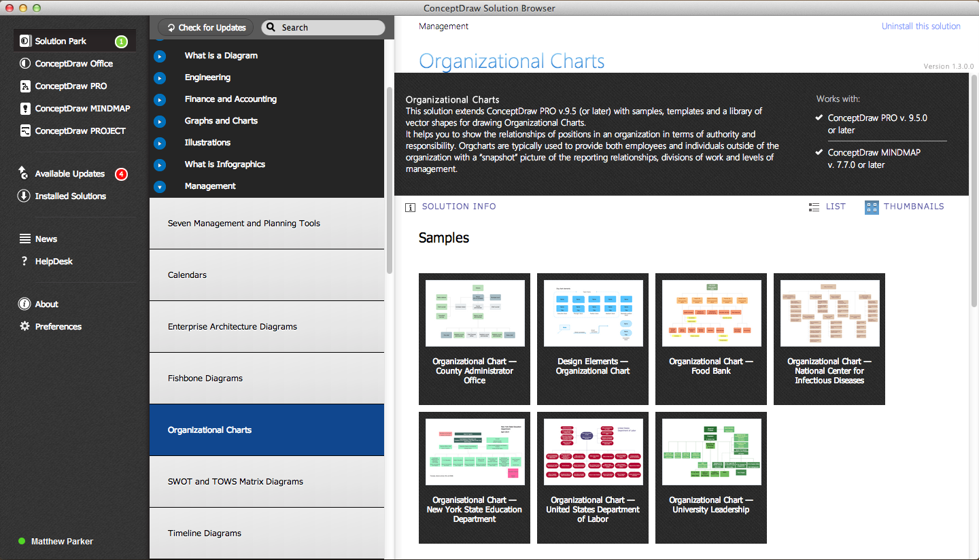This screenshot has width=979, height=560.
Task: Click the ConceptDraw MINDMAP v. 7.7.0 requirement
Action: pyautogui.click(x=874, y=158)
